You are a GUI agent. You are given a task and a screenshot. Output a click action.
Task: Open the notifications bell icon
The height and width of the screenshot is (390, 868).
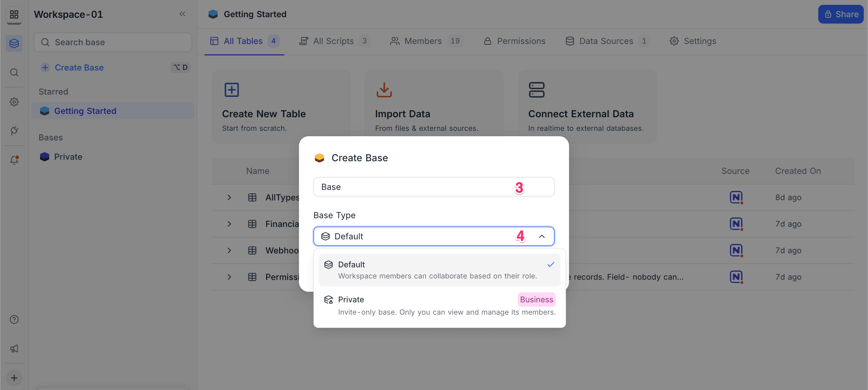coord(14,160)
